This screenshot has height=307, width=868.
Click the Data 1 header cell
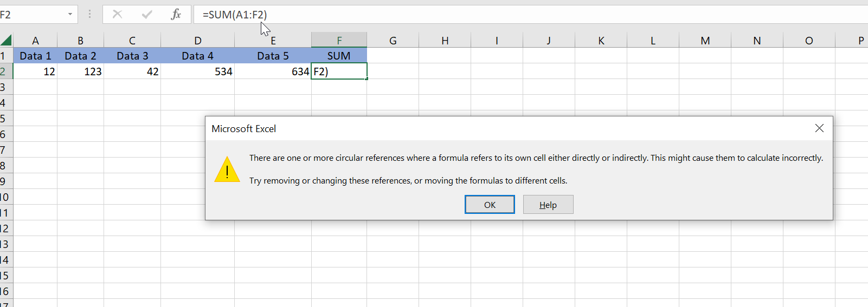[x=35, y=56]
